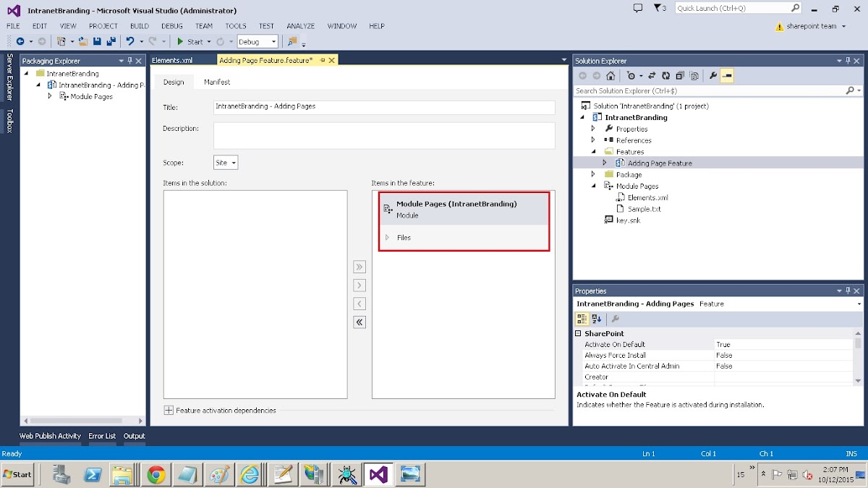This screenshot has height=488, width=868.
Task: Open Web Publish Activity tab
Action: [50, 436]
